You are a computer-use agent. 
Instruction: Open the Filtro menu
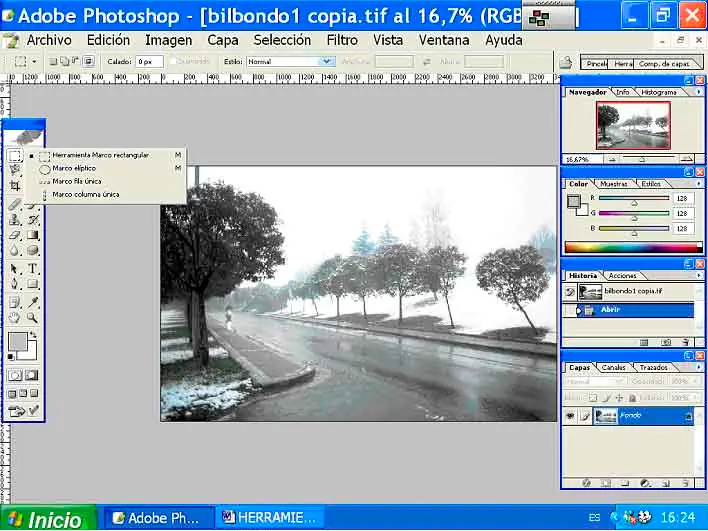coord(342,40)
